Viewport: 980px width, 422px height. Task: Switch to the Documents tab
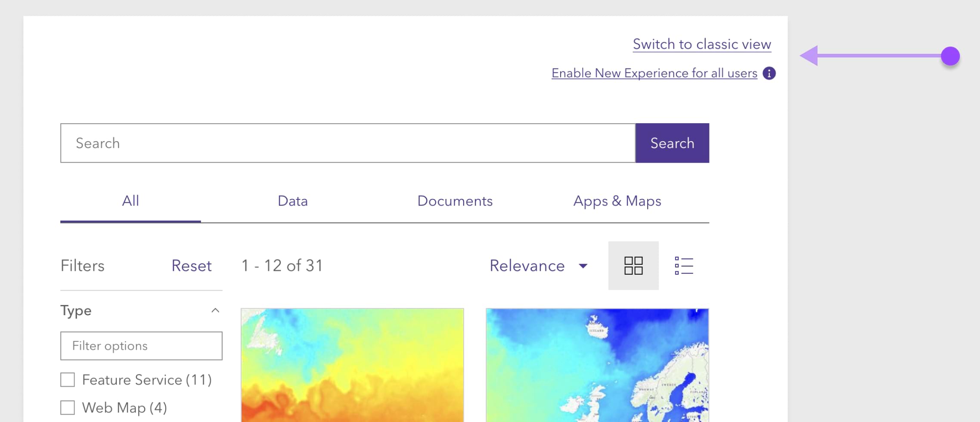point(455,201)
